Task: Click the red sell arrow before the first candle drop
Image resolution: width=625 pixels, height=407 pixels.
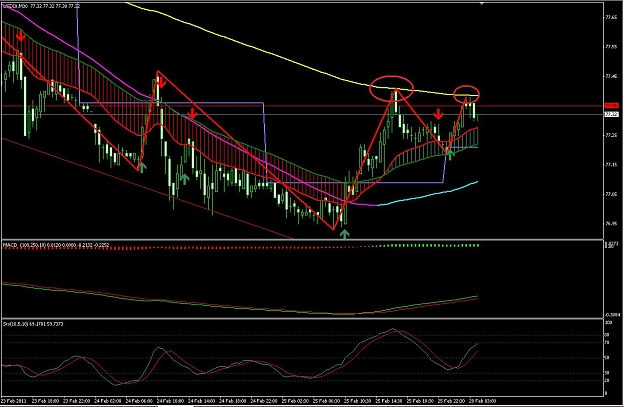Action: click(x=20, y=36)
